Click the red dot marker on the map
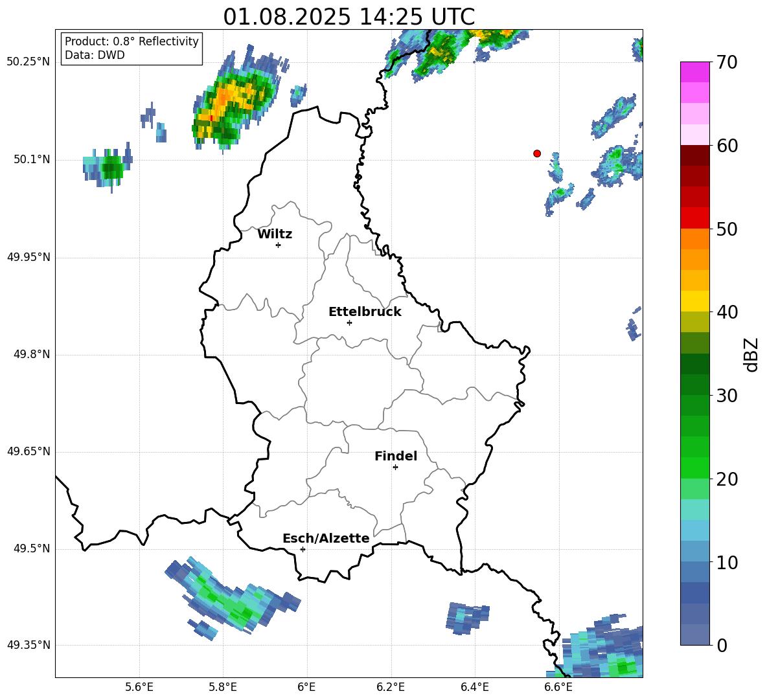Viewport: 767px width, 700px height. click(x=536, y=153)
